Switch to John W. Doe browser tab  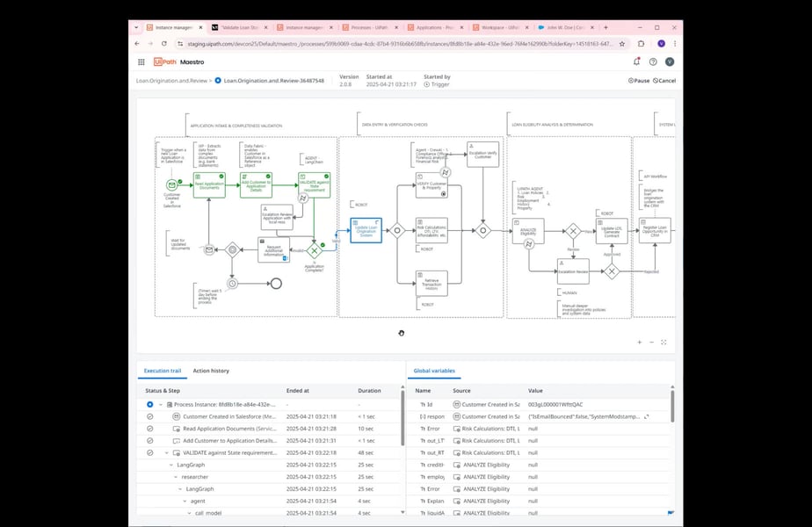(x=566, y=27)
